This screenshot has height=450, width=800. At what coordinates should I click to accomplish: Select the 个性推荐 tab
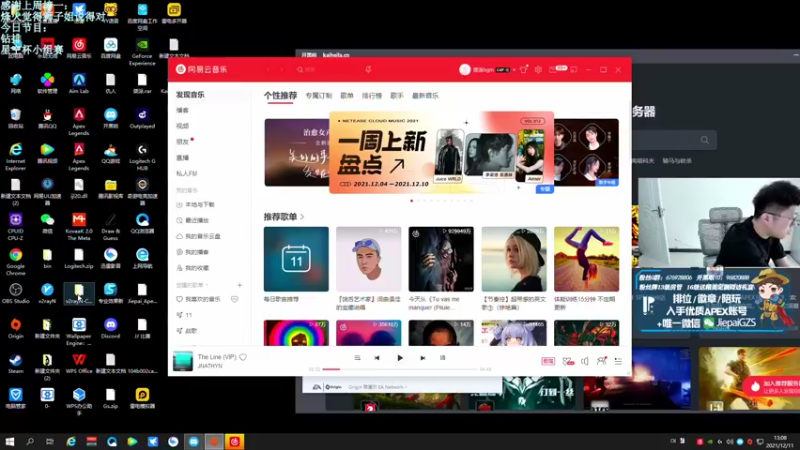click(x=280, y=95)
